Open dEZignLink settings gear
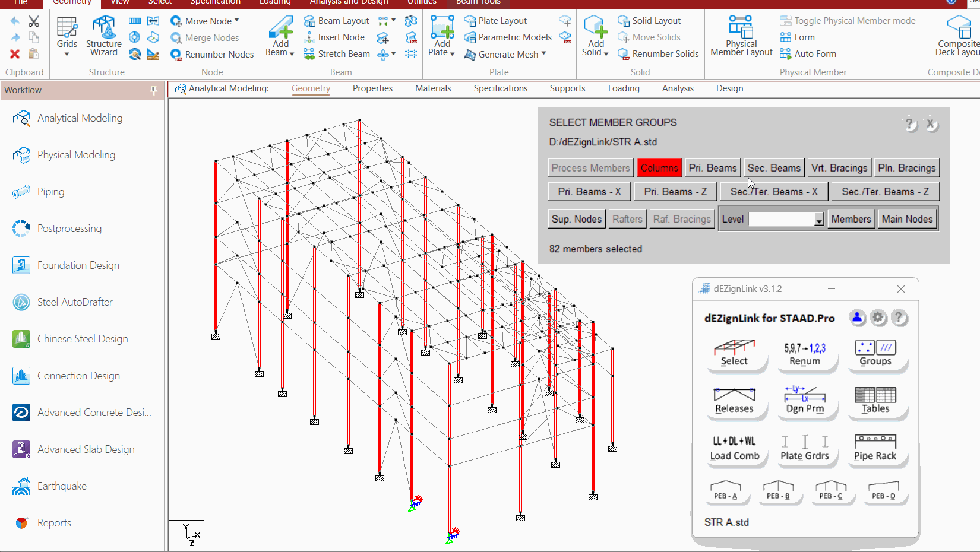The height and width of the screenshot is (552, 980). (x=878, y=318)
